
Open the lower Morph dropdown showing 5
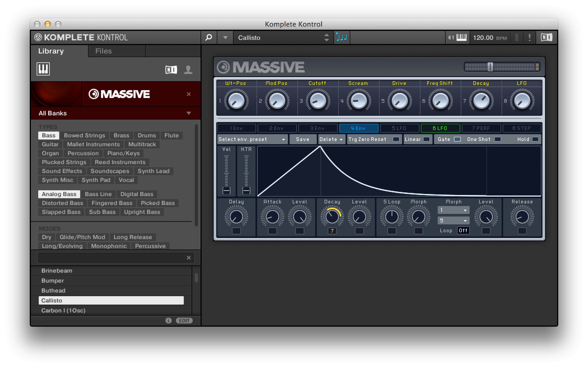tap(453, 220)
